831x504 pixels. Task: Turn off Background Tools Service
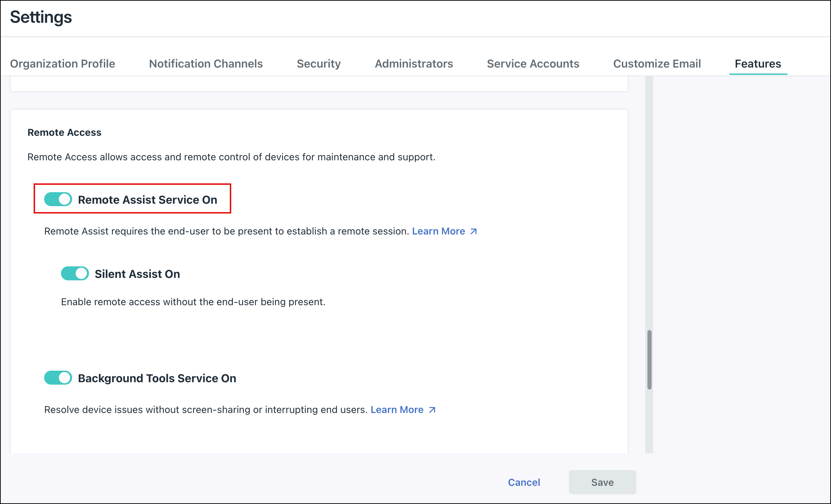tap(58, 378)
